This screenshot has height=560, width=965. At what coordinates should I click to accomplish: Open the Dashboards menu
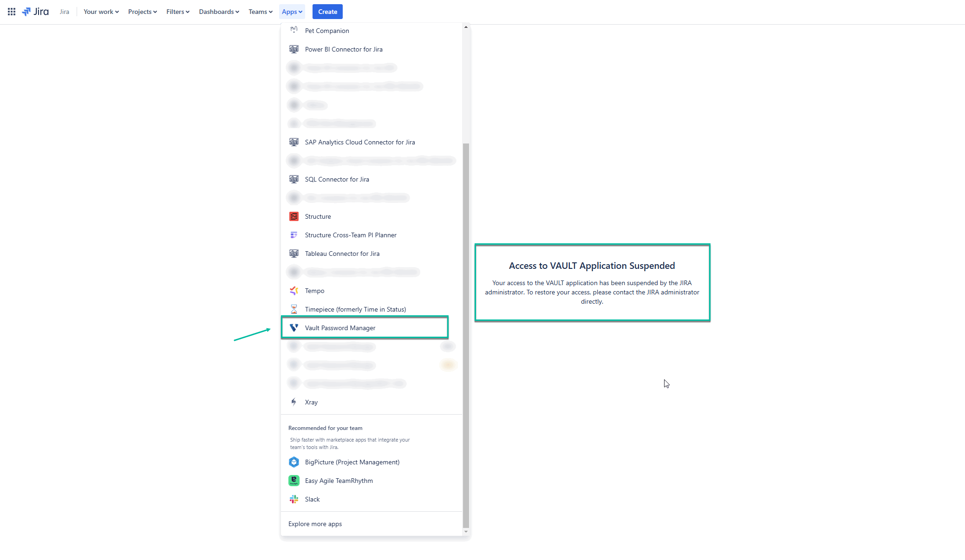coord(219,12)
